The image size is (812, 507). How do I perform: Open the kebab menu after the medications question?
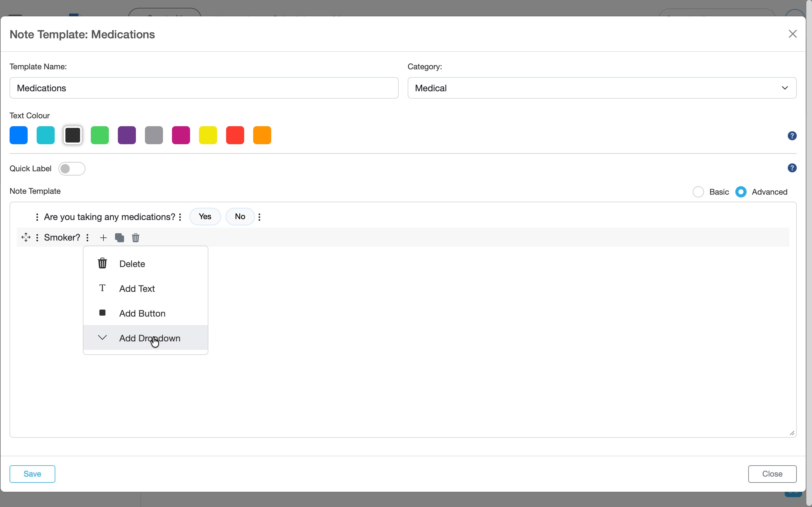(180, 217)
